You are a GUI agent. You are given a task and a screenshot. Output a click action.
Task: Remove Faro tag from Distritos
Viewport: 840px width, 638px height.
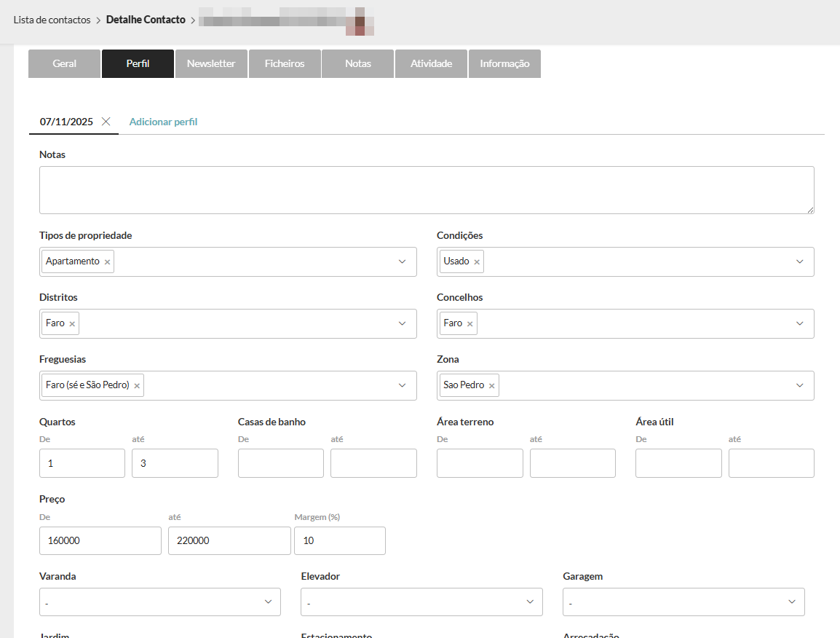pos(72,324)
